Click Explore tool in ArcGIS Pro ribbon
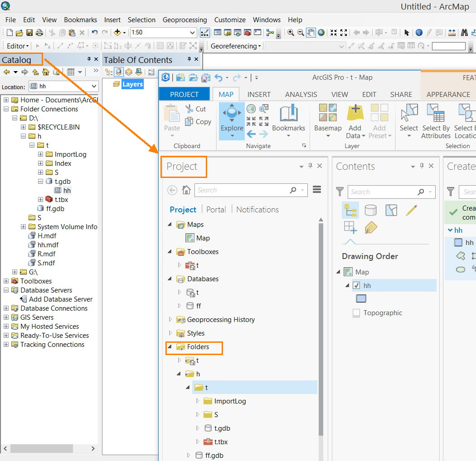The image size is (476, 461). coord(232,121)
